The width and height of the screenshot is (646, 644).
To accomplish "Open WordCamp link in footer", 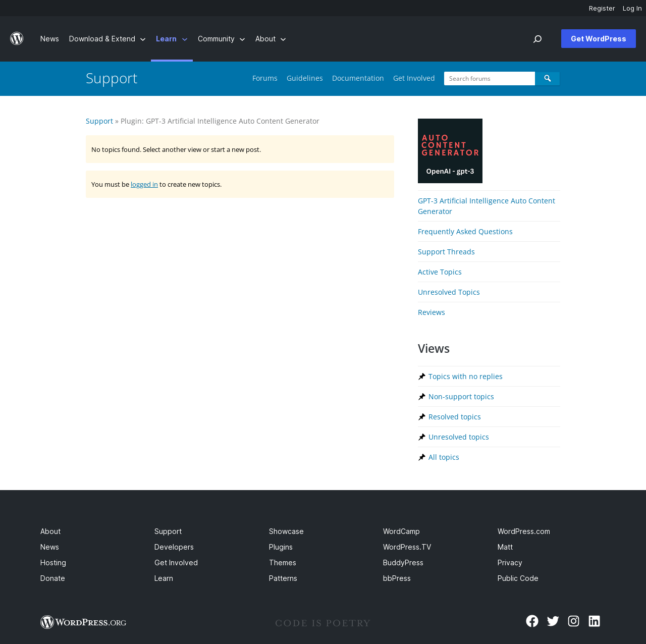I will tap(401, 531).
